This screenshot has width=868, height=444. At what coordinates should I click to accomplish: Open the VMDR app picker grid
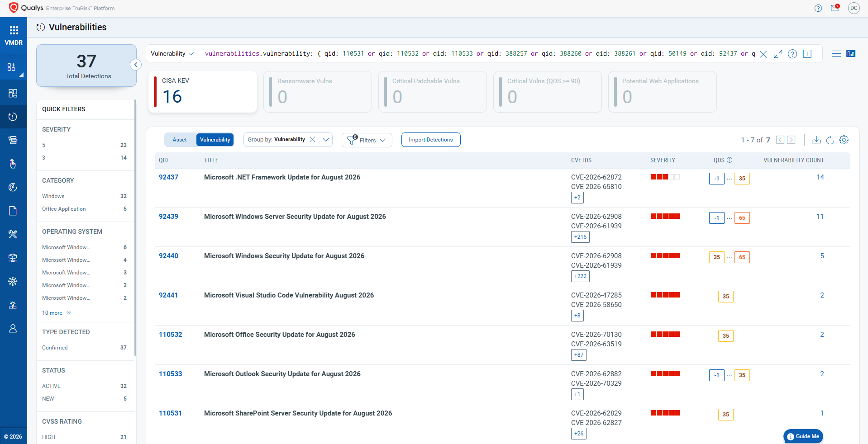coord(14,30)
